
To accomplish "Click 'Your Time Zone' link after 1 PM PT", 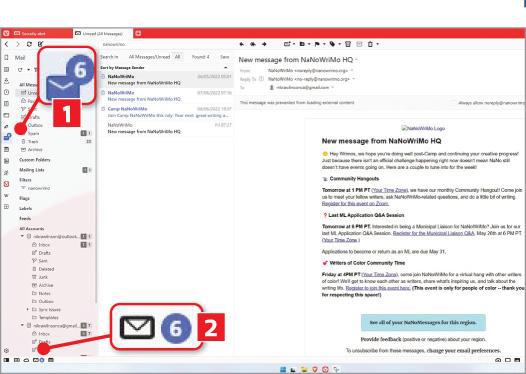I will point(389,190).
